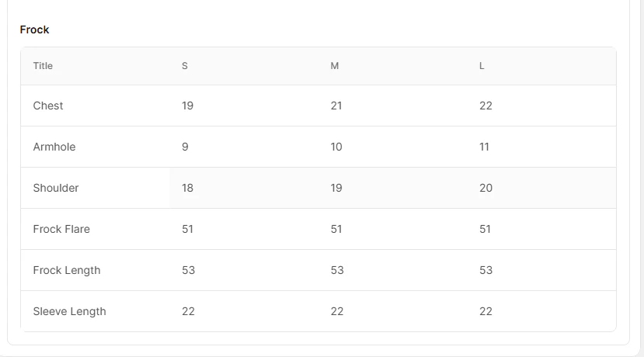Click Armhole value 10 for size M
644x357 pixels.
pos(336,147)
